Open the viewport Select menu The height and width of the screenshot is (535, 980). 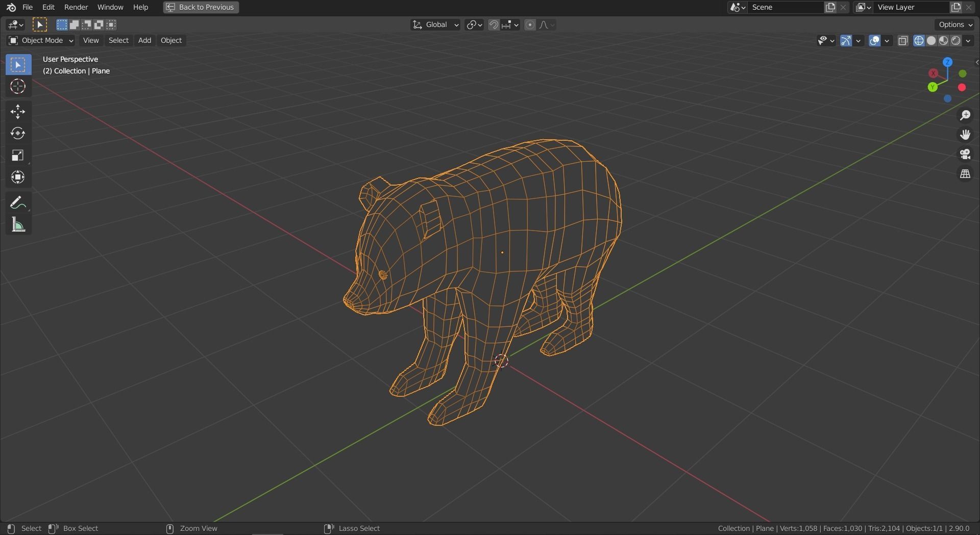tap(118, 40)
